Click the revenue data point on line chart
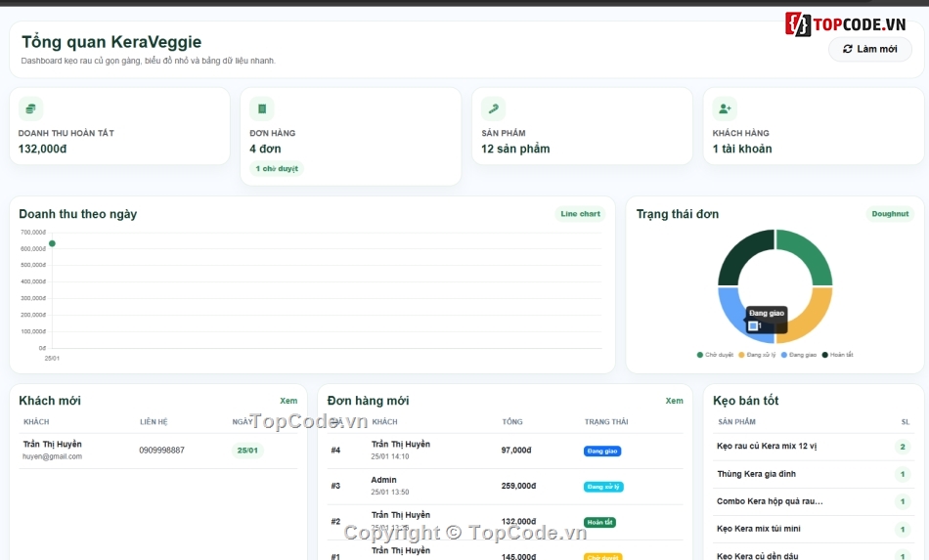This screenshot has width=929, height=560. coord(52,243)
